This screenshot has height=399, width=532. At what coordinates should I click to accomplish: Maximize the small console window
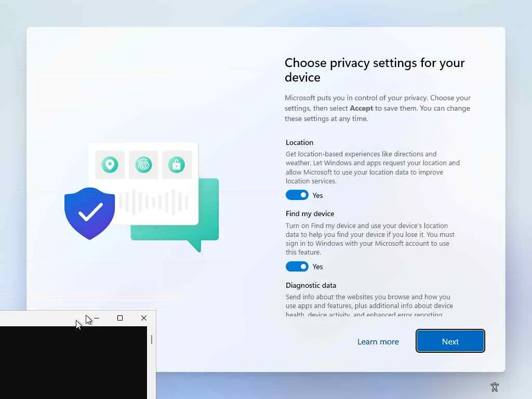[x=120, y=318]
